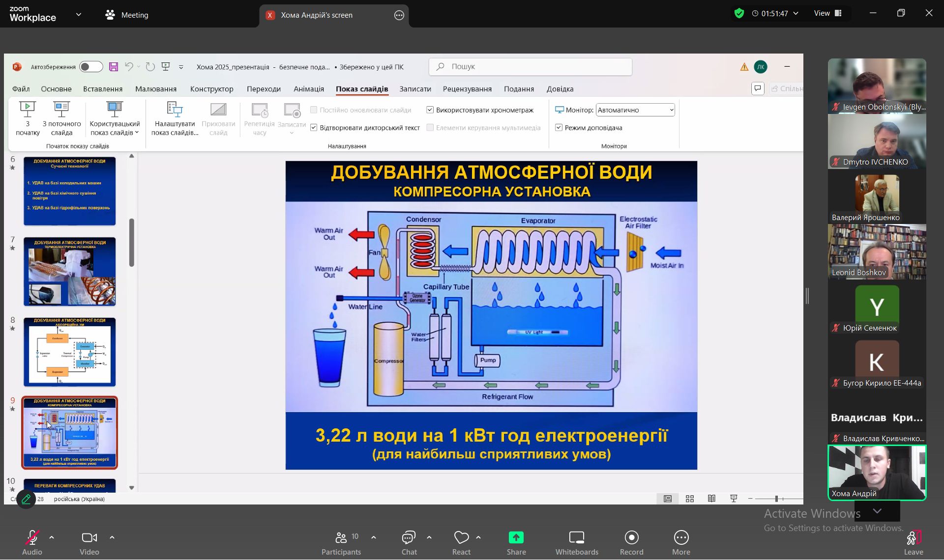Screen dimensions: 944x560
Task: Toggle the disabled Keep Slides Updated checkbox
Action: click(x=314, y=110)
